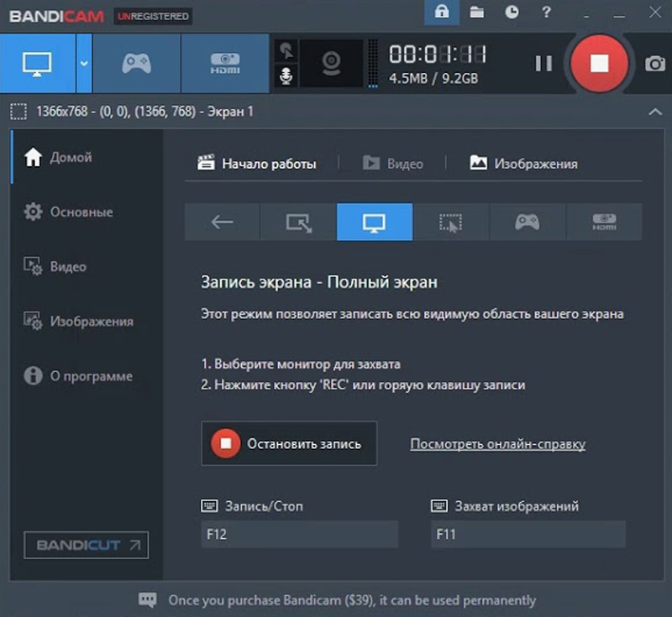Select the around mouse recording mode icon
This screenshot has height=617, width=672.
click(x=451, y=222)
